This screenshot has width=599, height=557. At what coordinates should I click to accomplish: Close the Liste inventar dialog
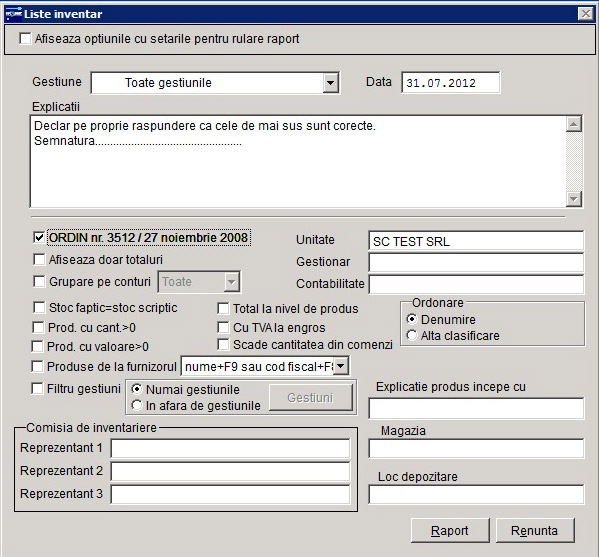pyautogui.click(x=585, y=14)
